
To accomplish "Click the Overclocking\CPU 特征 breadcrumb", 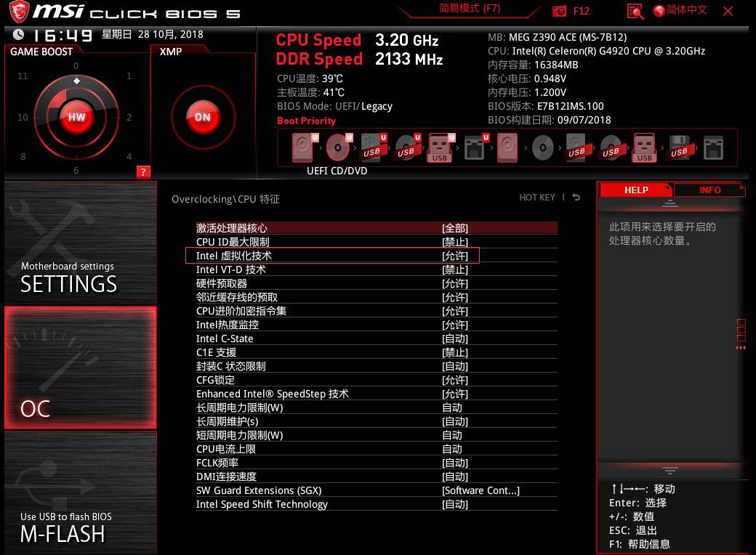I will tap(225, 200).
